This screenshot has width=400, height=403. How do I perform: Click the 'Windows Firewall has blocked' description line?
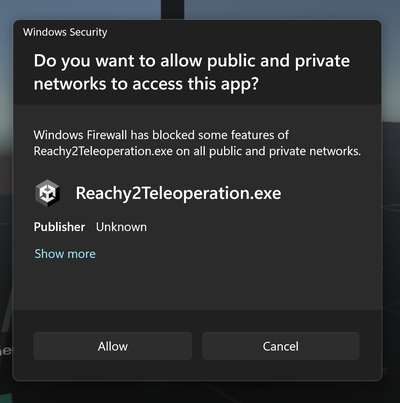coord(161,135)
